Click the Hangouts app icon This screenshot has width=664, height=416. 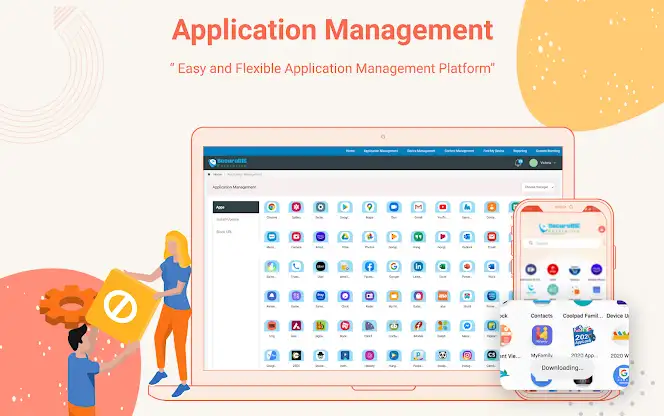(x=418, y=237)
